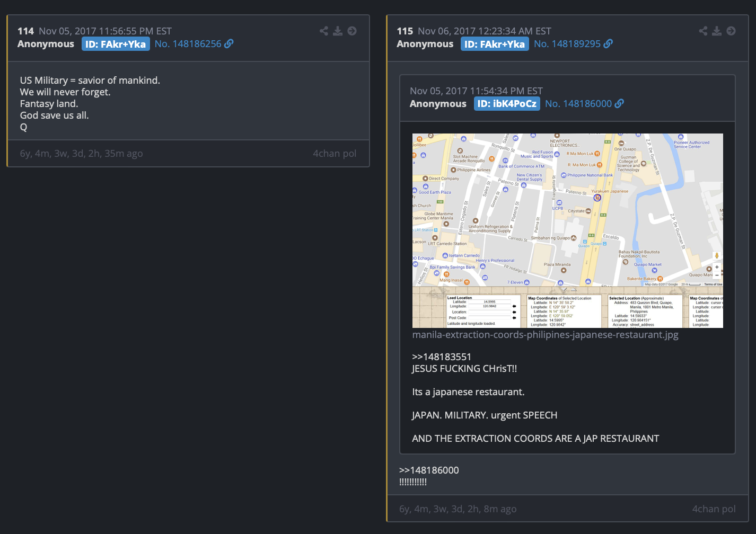Click the manila-extraction-coords image filename
Image resolution: width=756 pixels, height=534 pixels.
546,335
